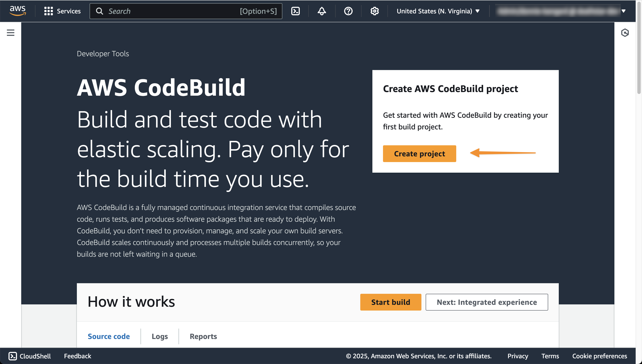Launch CloudShell from the footer bar

coord(30,356)
